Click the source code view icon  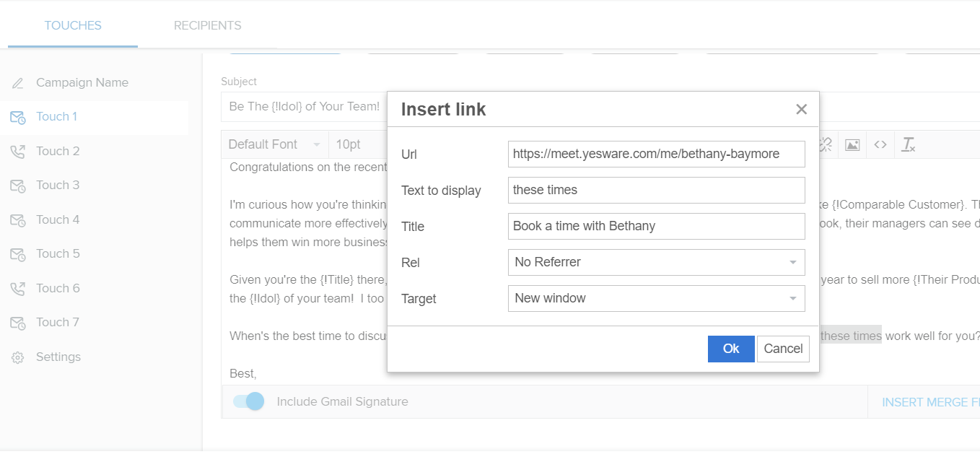tap(880, 144)
